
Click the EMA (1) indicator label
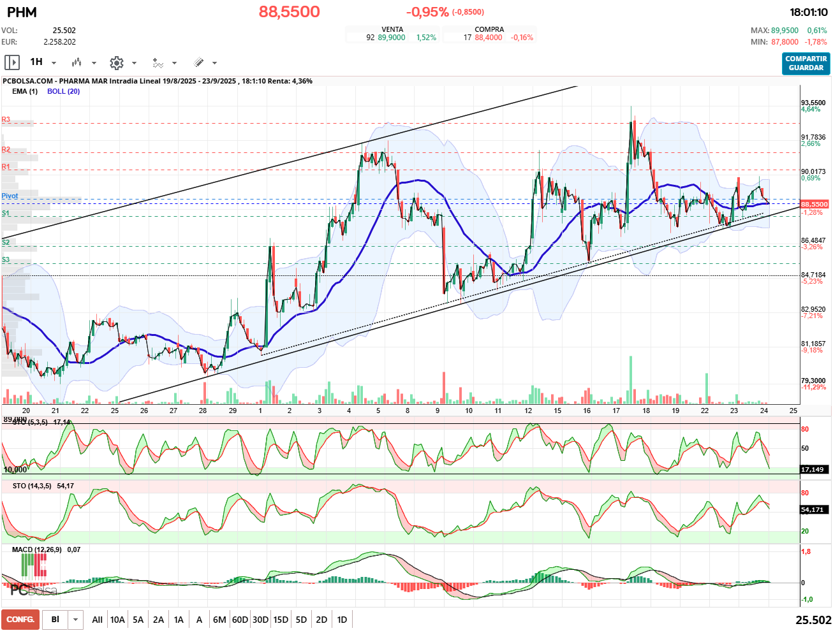pos(25,91)
